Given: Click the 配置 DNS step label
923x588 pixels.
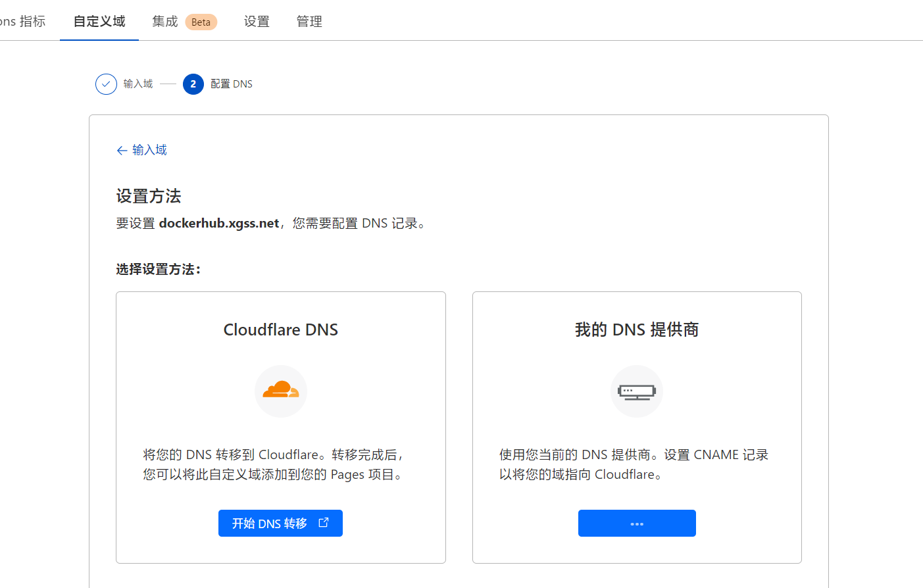Looking at the screenshot, I should (x=232, y=84).
